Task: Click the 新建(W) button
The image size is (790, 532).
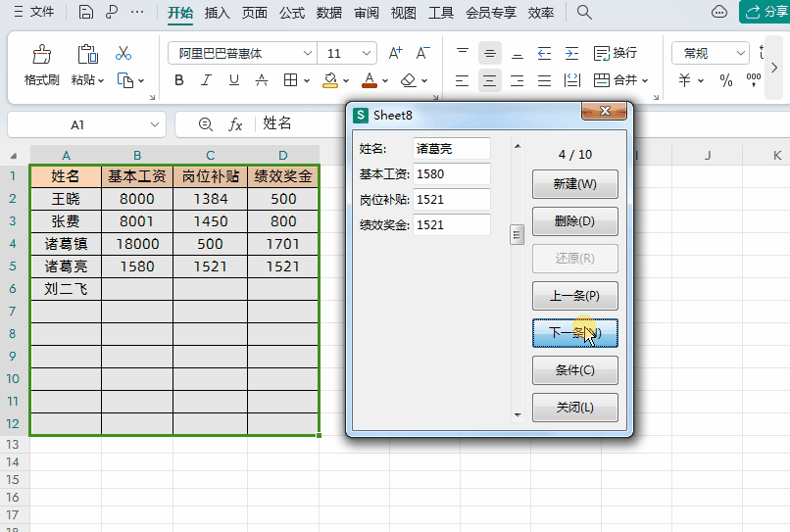Action: [x=575, y=184]
